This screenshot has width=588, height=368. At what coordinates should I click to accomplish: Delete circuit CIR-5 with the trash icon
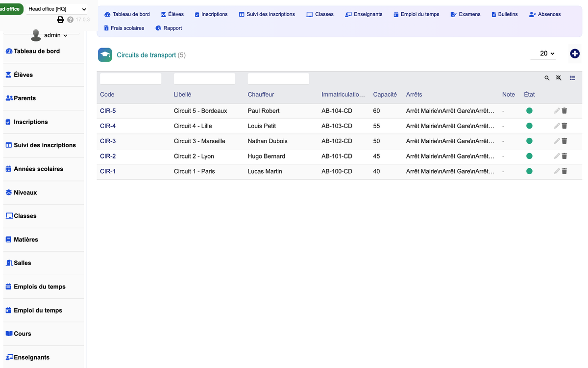pyautogui.click(x=564, y=111)
